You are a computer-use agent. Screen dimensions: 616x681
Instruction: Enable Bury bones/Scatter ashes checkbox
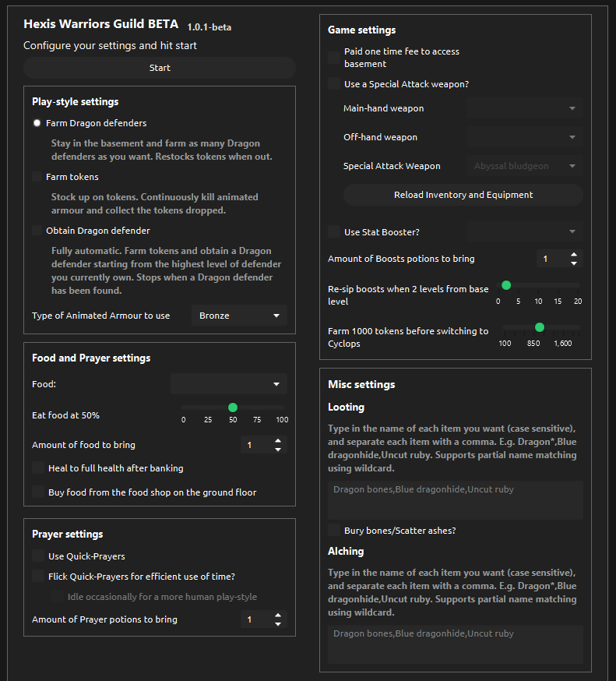334,531
